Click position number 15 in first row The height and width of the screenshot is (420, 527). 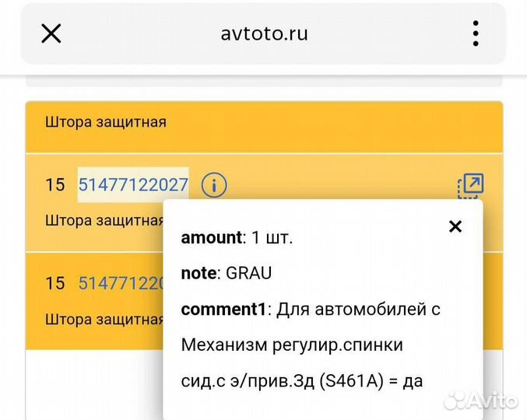tap(55, 185)
